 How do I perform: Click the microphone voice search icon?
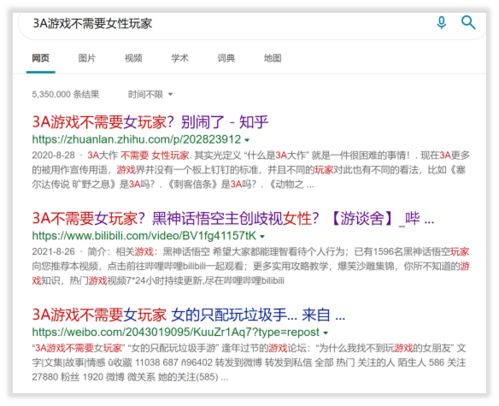coord(441,23)
